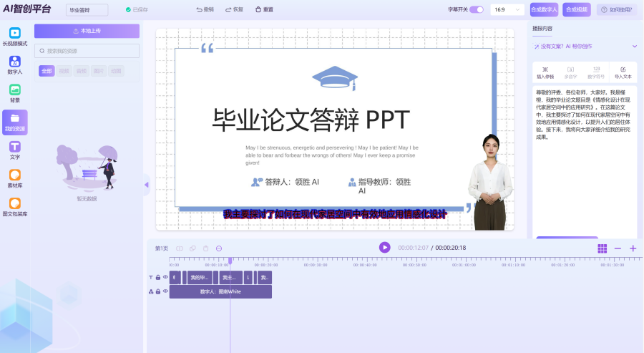The width and height of the screenshot is (644, 353).
Task: Open the 背景 (background) sidebar panel
Action: 14,93
